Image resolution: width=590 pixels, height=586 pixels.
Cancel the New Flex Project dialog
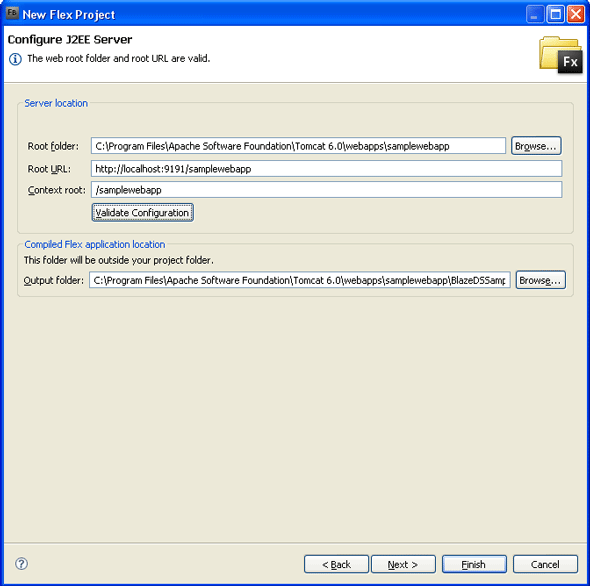[545, 564]
